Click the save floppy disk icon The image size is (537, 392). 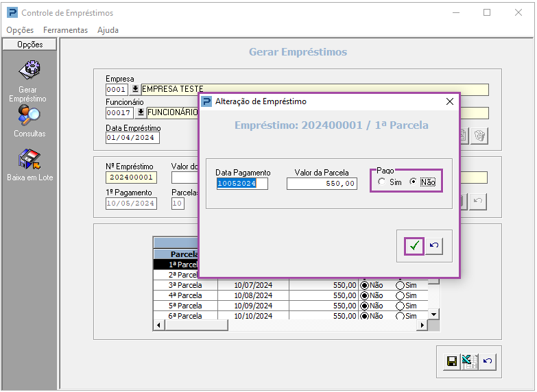point(452,362)
